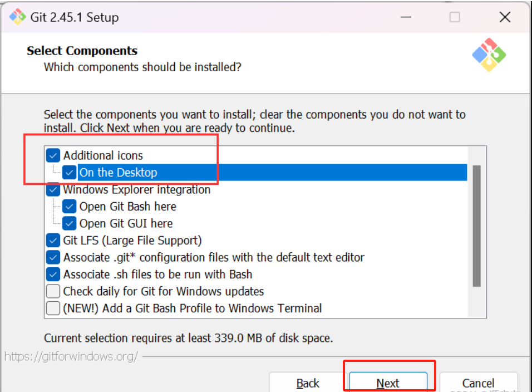Uncheck .sh files Bash association
532x392 pixels.
coord(53,275)
